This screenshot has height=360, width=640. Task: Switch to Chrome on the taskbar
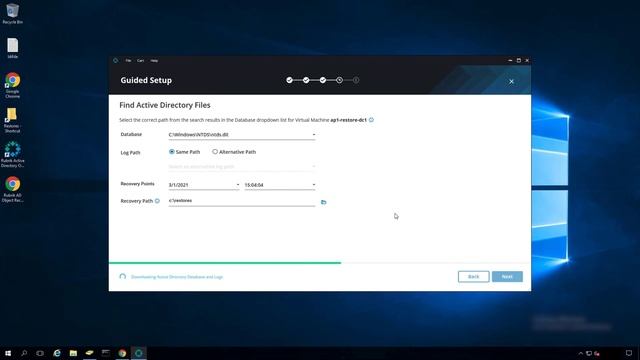point(122,353)
